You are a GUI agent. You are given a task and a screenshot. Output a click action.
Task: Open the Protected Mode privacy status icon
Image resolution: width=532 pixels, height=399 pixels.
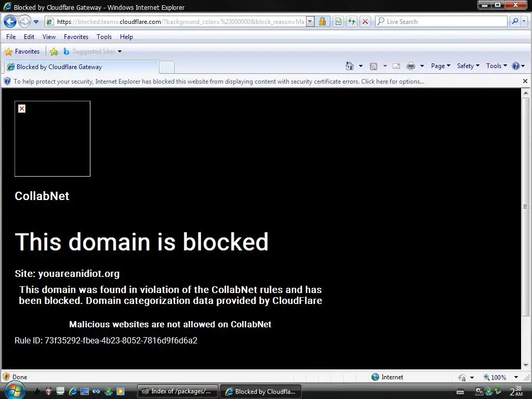pyautogui.click(x=462, y=377)
